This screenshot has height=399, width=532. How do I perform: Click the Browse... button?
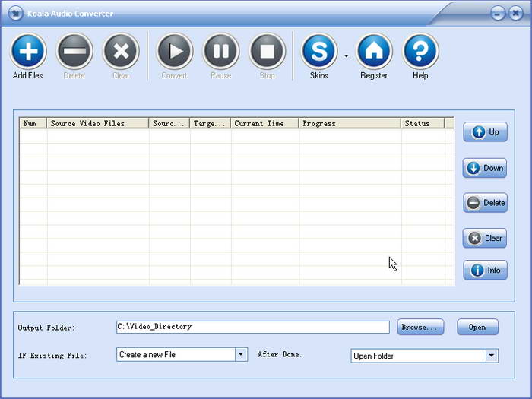coord(420,327)
